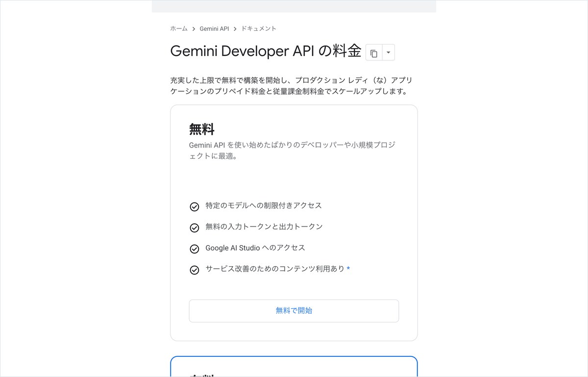The width and height of the screenshot is (588, 377).
Task: Click the checkmark icon beside Google AI Studio へのアクセス
Action: (195, 249)
